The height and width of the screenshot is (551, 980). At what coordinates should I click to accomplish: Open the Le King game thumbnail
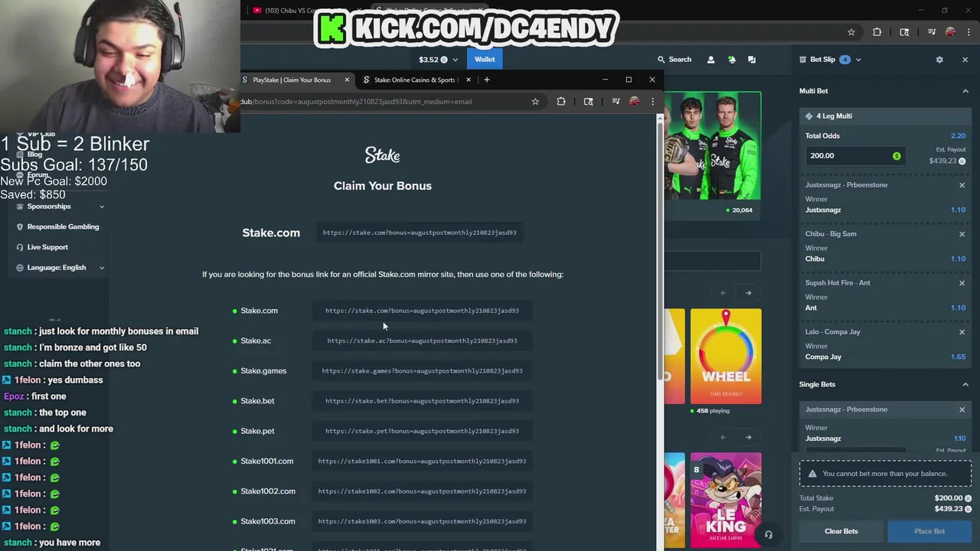726,500
